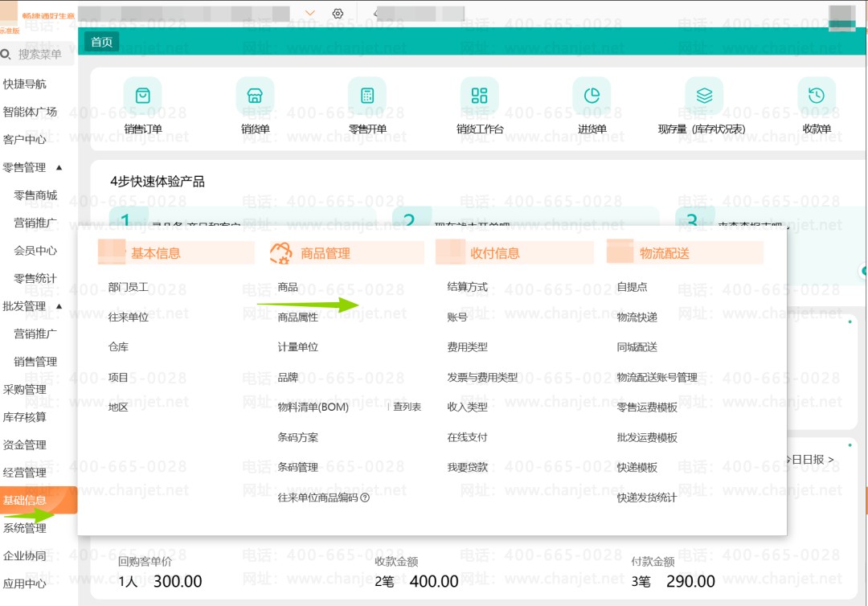868x606 pixels.
Task: Open 费用类型 under 收付信息
Action: [x=467, y=347]
